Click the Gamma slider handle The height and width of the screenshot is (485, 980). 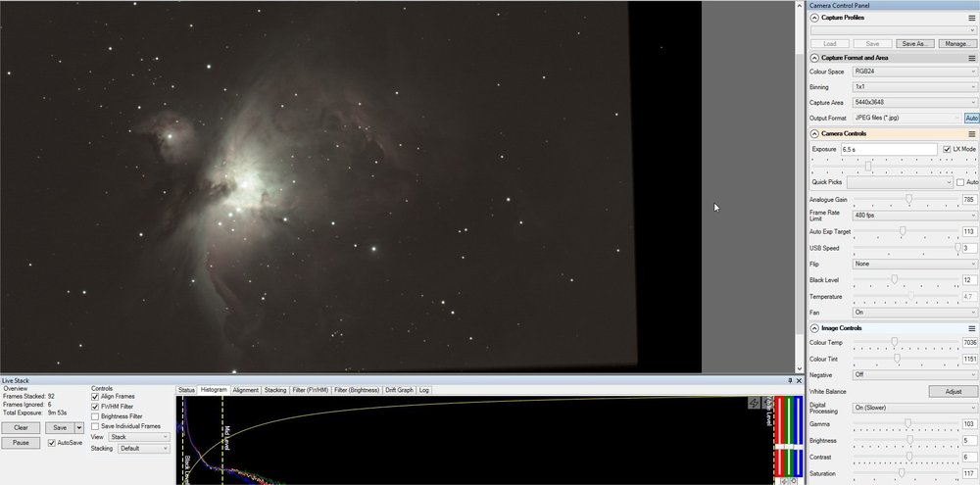click(x=907, y=423)
